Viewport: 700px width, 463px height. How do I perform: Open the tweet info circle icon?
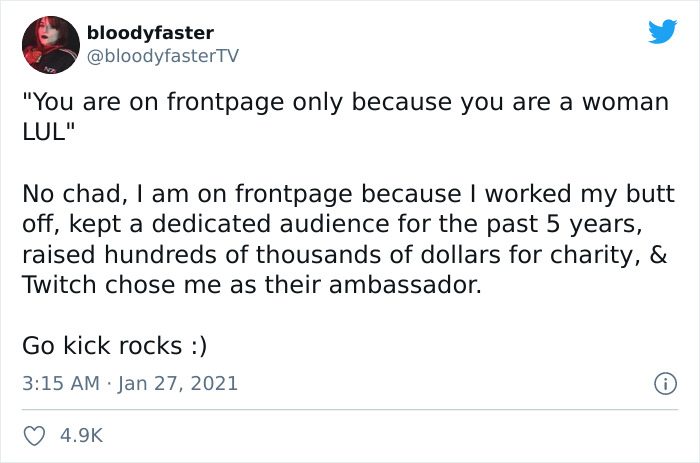coord(661,383)
